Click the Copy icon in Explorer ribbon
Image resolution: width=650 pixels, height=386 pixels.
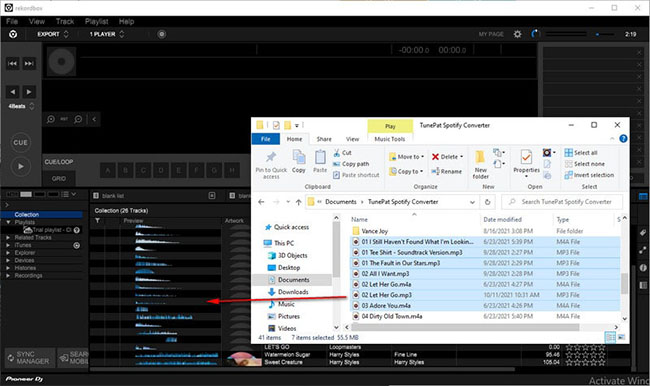[x=298, y=161]
